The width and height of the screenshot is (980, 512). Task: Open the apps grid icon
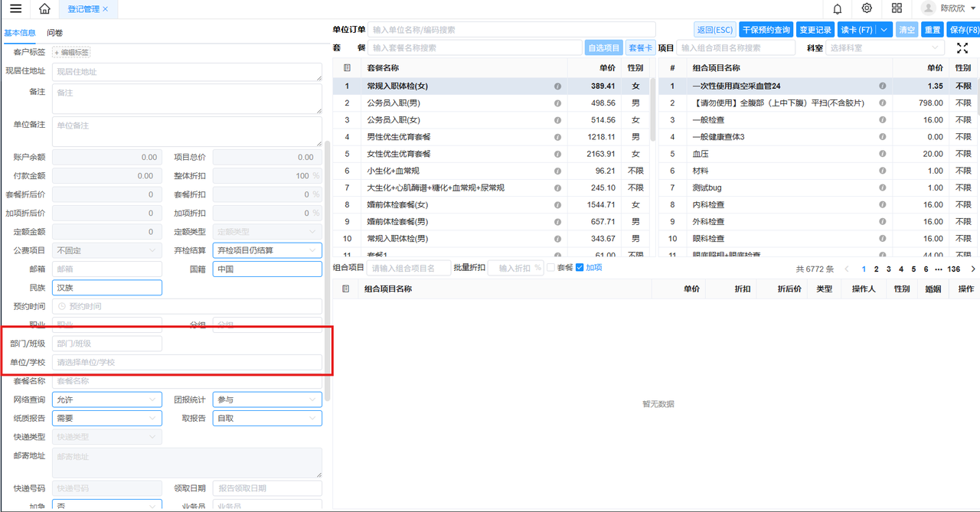(897, 8)
